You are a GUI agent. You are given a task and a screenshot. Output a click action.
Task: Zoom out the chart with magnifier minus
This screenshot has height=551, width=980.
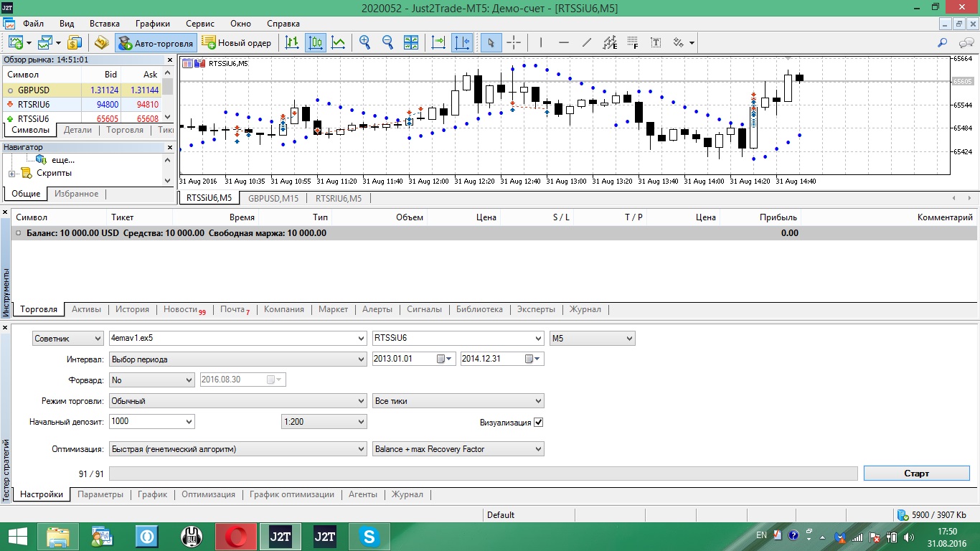(388, 43)
